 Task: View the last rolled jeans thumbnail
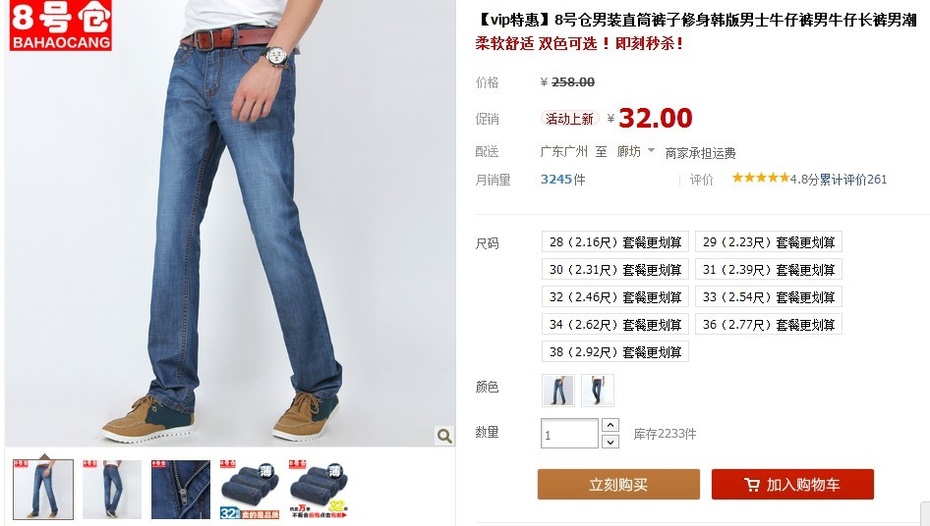319,490
